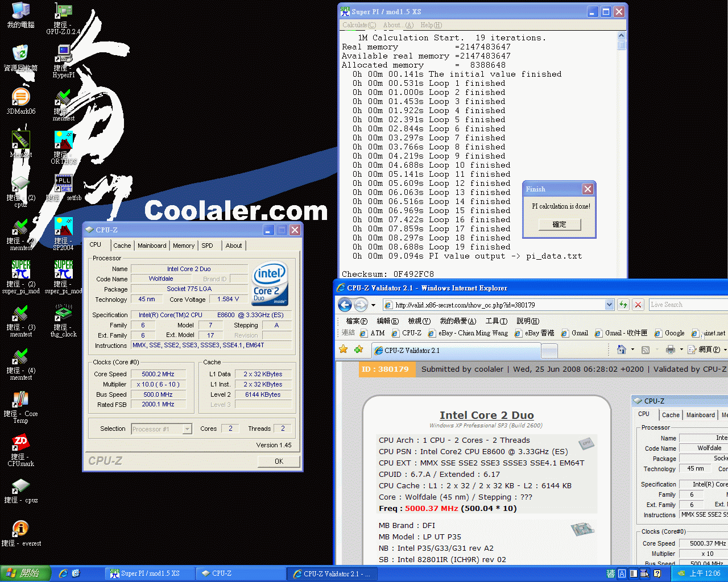The image size is (728, 582).
Task: Open the 檔案(F) File menu in IE
Action: 357,321
